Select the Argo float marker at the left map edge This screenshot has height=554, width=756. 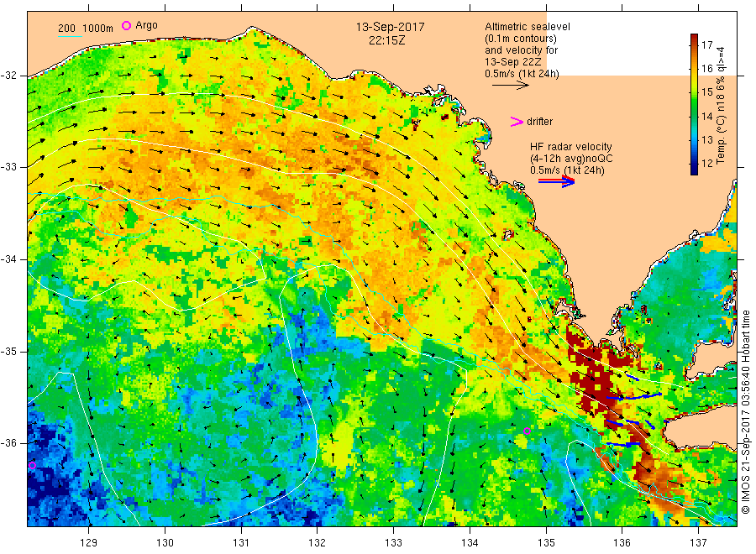(32, 465)
